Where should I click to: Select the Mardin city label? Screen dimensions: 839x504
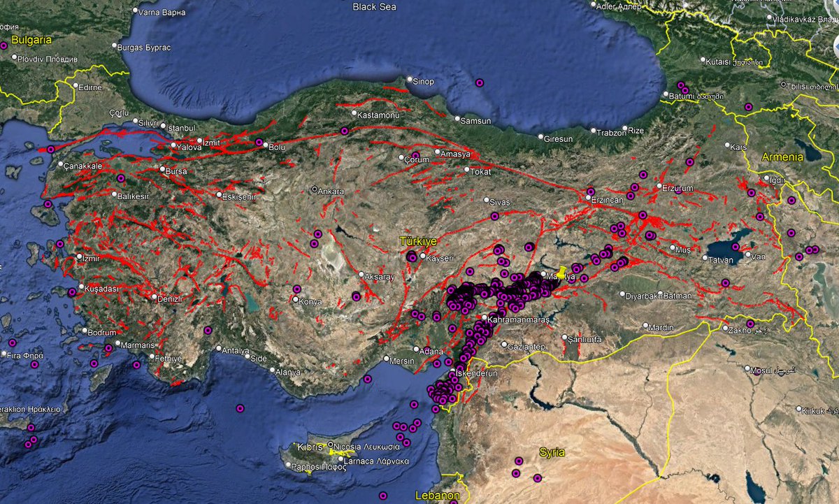click(x=661, y=328)
